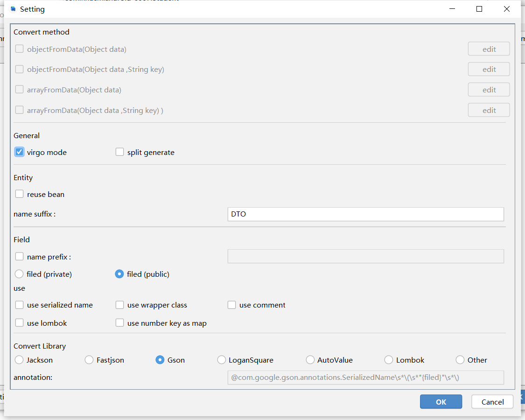The height and width of the screenshot is (420, 525).
Task: Check arrayFromData(Object data) option
Action: [x=20, y=90]
